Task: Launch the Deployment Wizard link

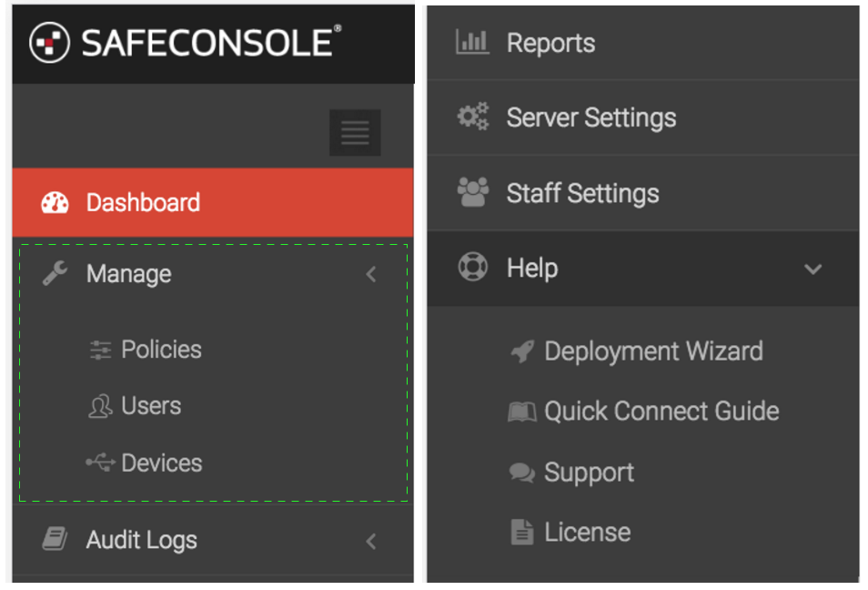Action: (x=653, y=351)
